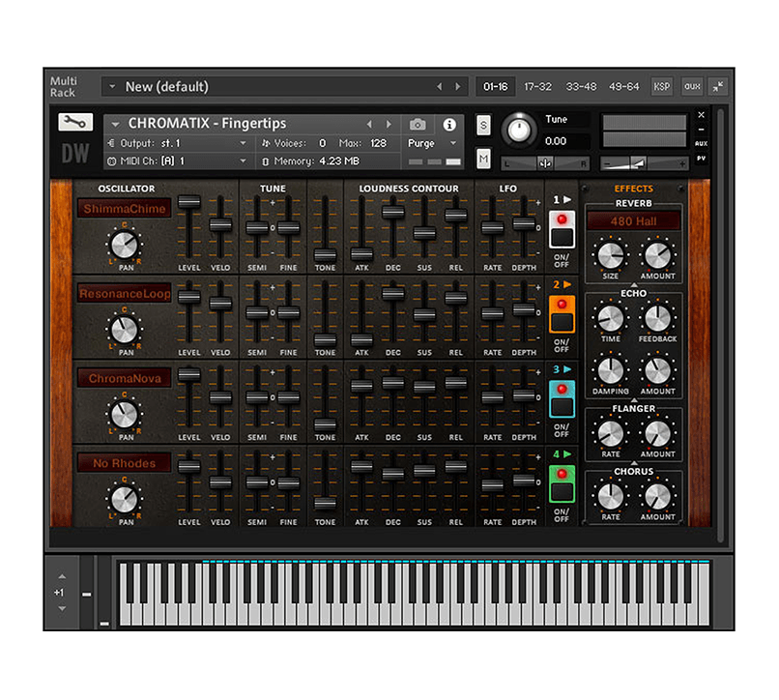Mute the instrument with M button
Image resolution: width=779 pixels, height=700 pixels.
(x=483, y=159)
